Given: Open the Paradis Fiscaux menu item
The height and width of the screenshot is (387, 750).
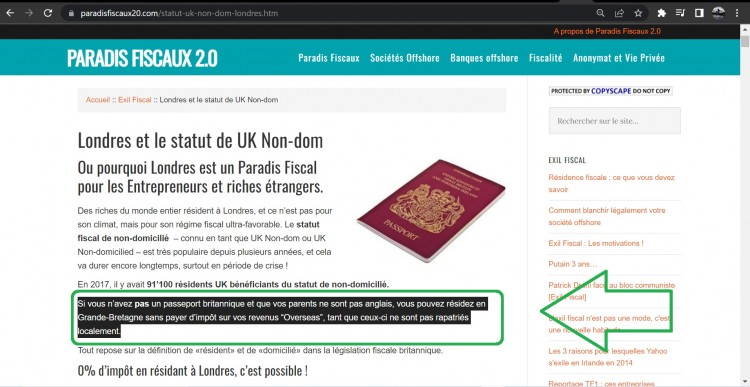Looking at the screenshot, I should point(329,58).
